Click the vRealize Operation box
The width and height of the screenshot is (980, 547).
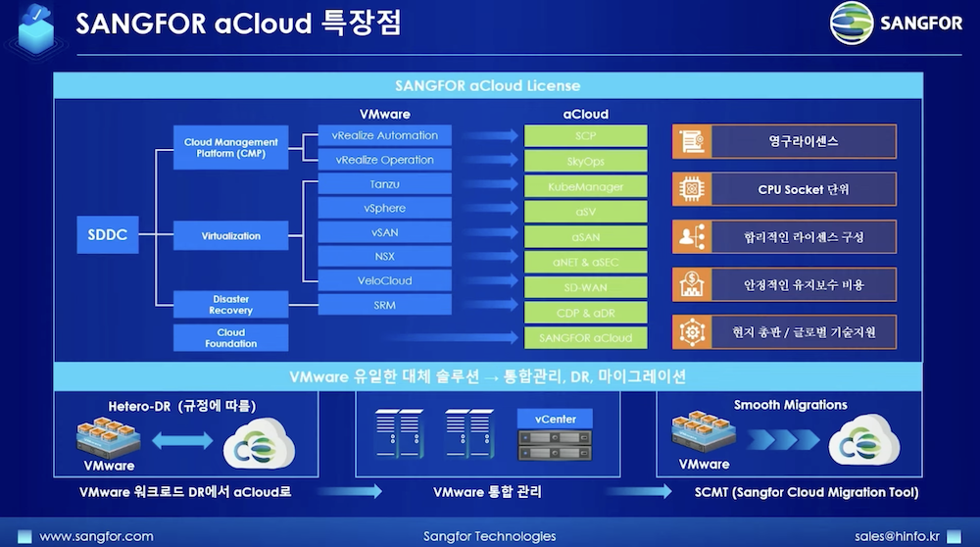[384, 160]
